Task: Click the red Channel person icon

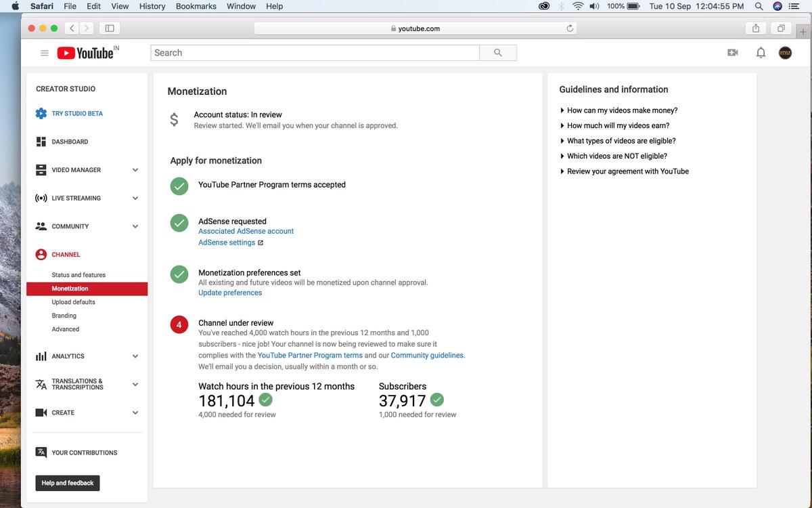Action: [x=41, y=255]
